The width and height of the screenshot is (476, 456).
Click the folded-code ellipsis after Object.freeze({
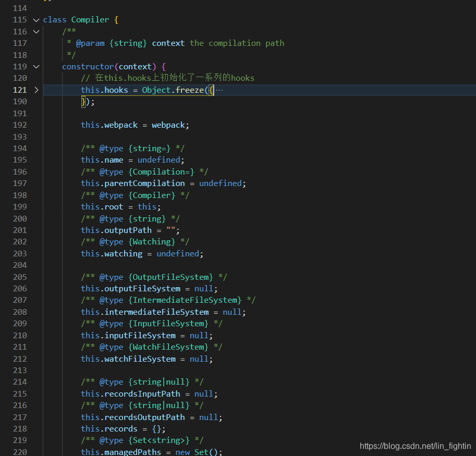219,90
